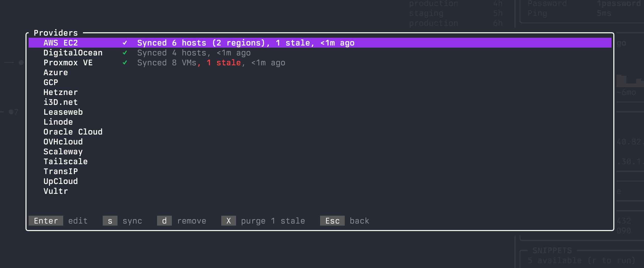Click the dimmed 'Ping' label in background panel

pyautogui.click(x=537, y=13)
